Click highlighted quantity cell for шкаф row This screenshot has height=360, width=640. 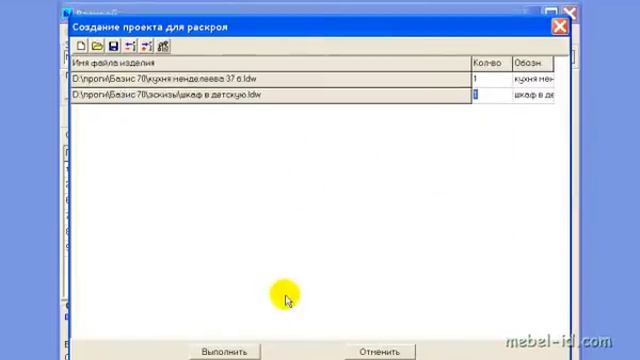pyautogui.click(x=492, y=95)
